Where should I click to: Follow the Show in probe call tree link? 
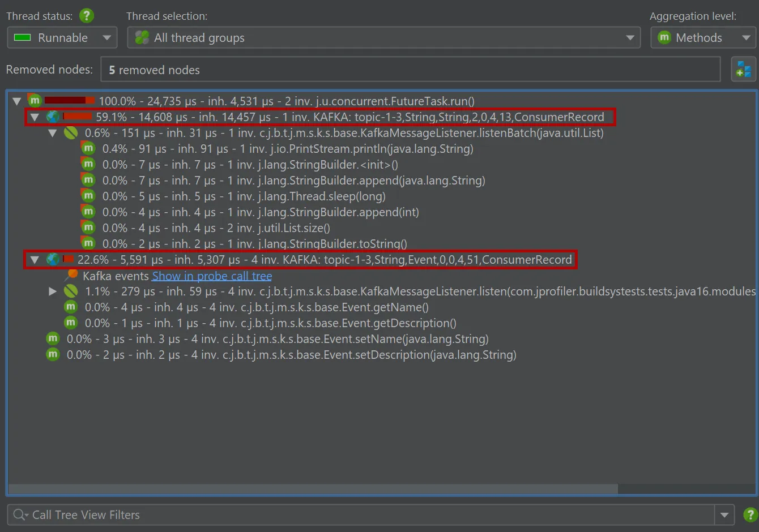click(212, 276)
